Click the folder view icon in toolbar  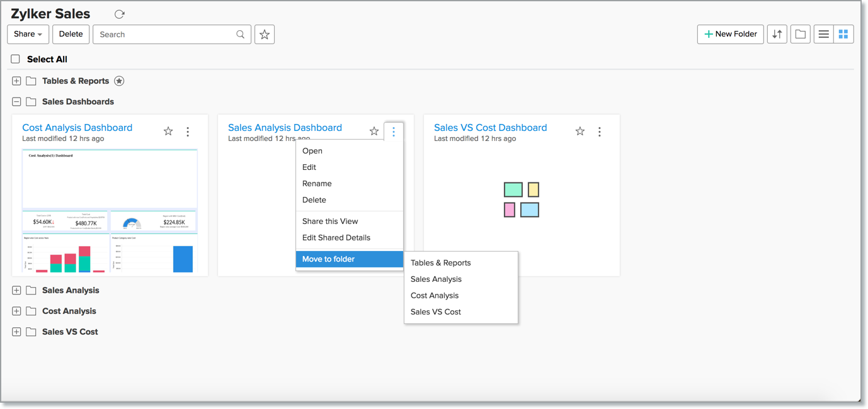click(x=800, y=35)
